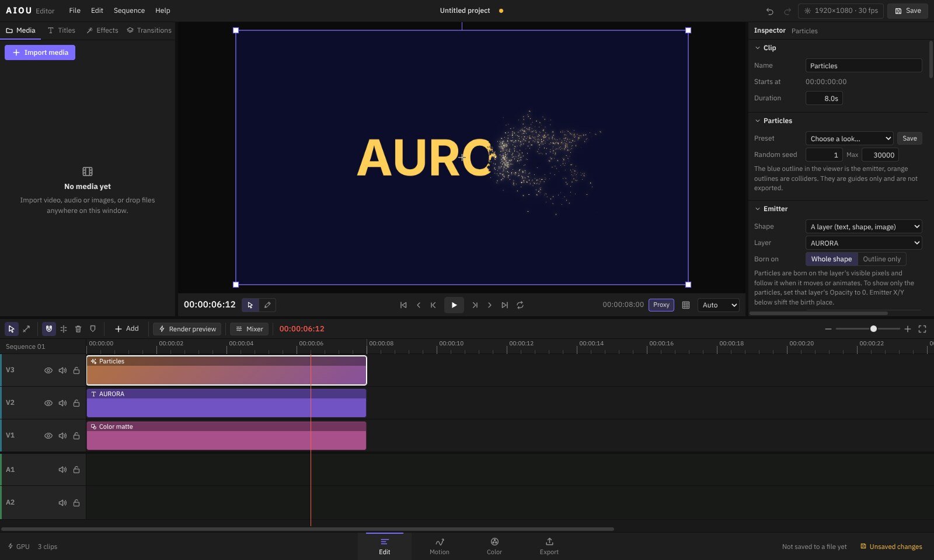The width and height of the screenshot is (934, 560).
Task: Toggle loop playback icon
Action: 520,305
